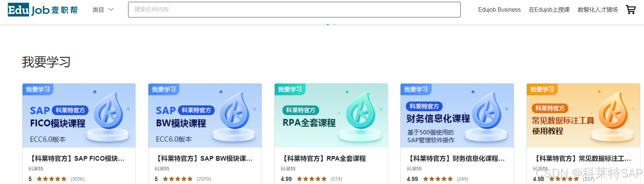Click the EduJob 壹职帮 logo

point(43,10)
